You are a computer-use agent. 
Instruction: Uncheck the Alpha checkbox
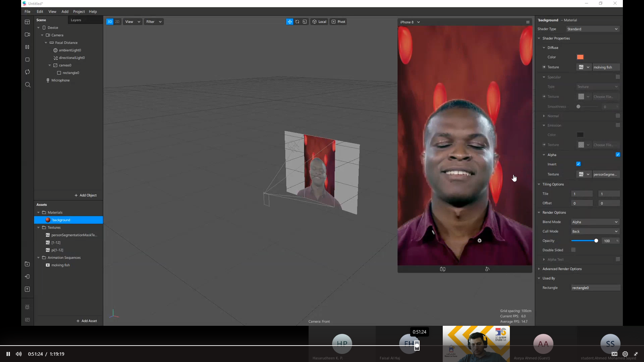[618, 155]
